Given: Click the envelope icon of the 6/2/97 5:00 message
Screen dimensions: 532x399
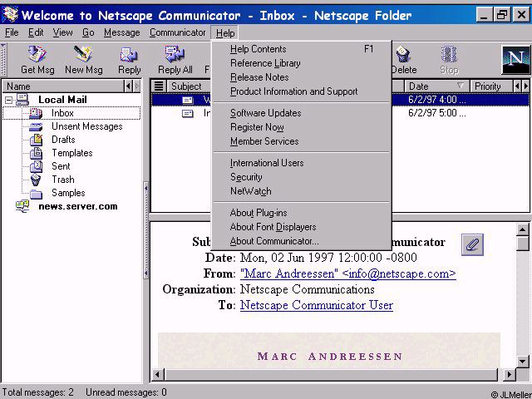Looking at the screenshot, I should (x=188, y=113).
